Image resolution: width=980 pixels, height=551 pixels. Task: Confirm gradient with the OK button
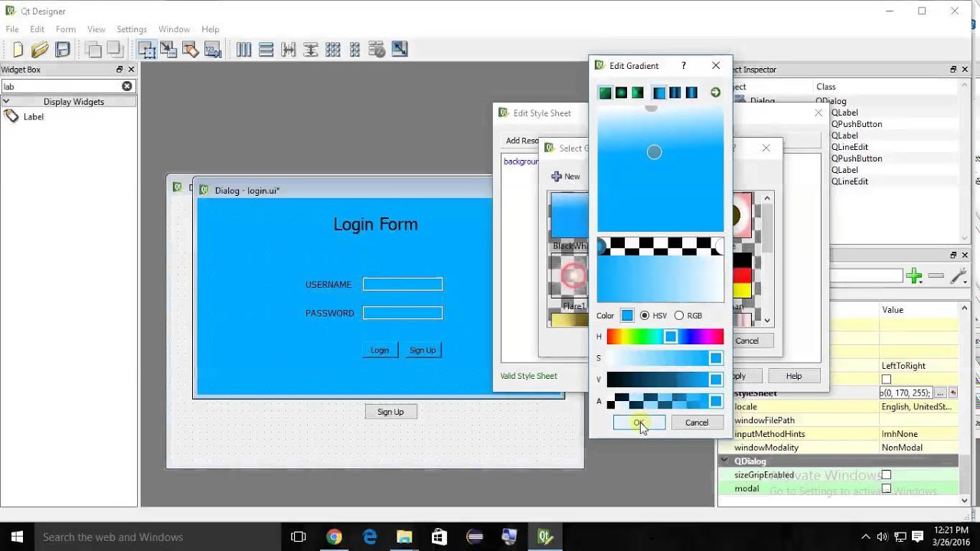[x=639, y=422]
